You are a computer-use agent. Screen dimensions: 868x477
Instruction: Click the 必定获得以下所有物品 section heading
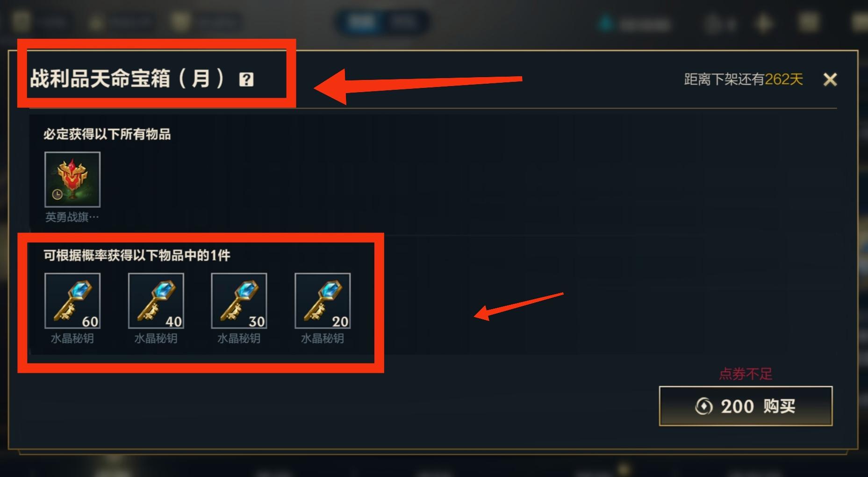[x=107, y=134]
